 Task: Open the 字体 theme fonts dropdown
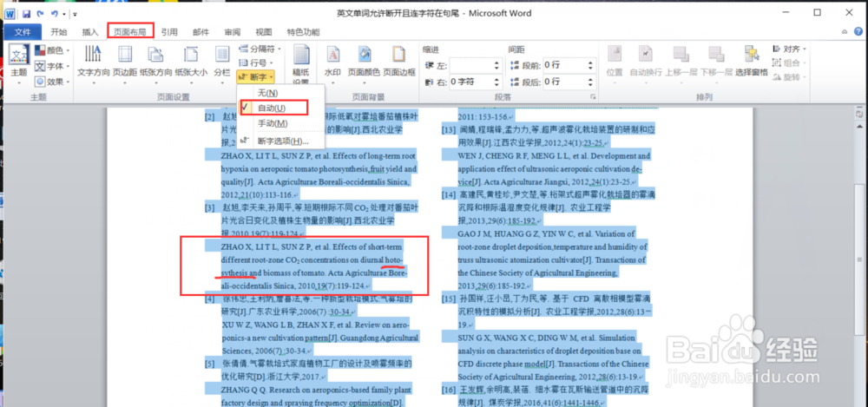click(53, 67)
